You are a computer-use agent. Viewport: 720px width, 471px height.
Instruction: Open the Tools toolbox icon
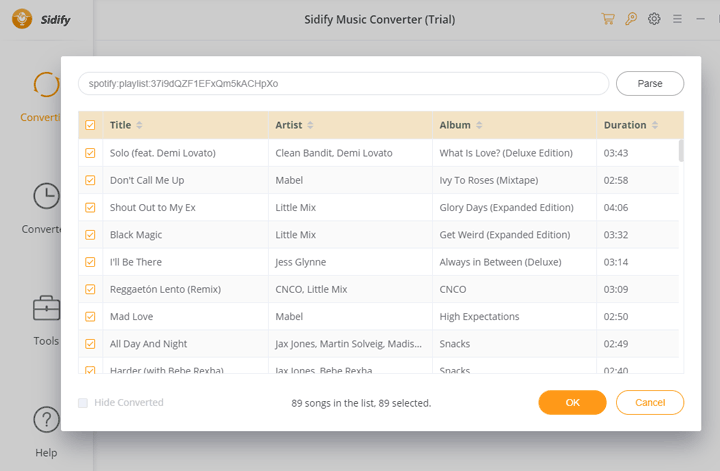pyautogui.click(x=46, y=308)
